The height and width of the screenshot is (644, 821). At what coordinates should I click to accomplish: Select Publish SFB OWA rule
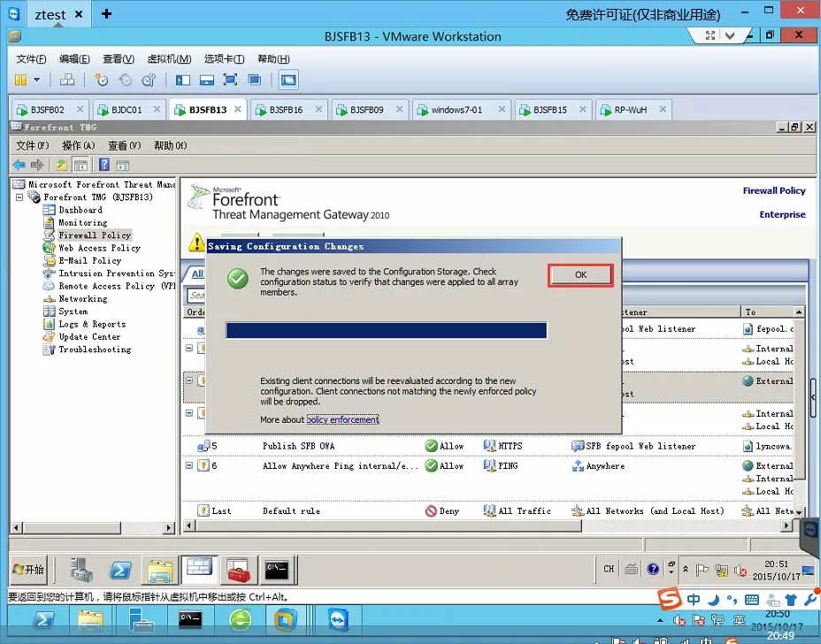[488, 446]
